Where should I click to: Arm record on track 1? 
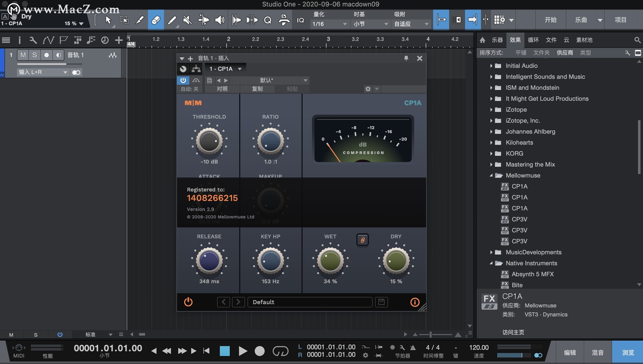(x=47, y=55)
